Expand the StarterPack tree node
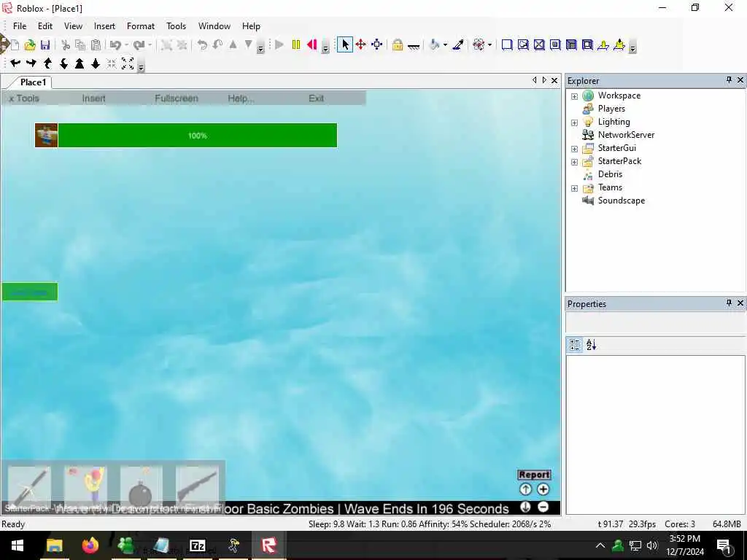Screen dimensions: 747x560 [x=575, y=162]
